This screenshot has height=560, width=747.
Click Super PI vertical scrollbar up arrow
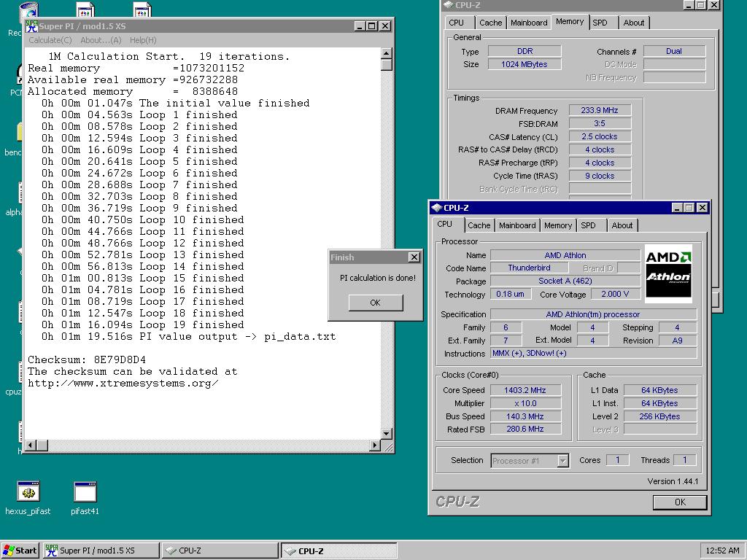pos(387,52)
